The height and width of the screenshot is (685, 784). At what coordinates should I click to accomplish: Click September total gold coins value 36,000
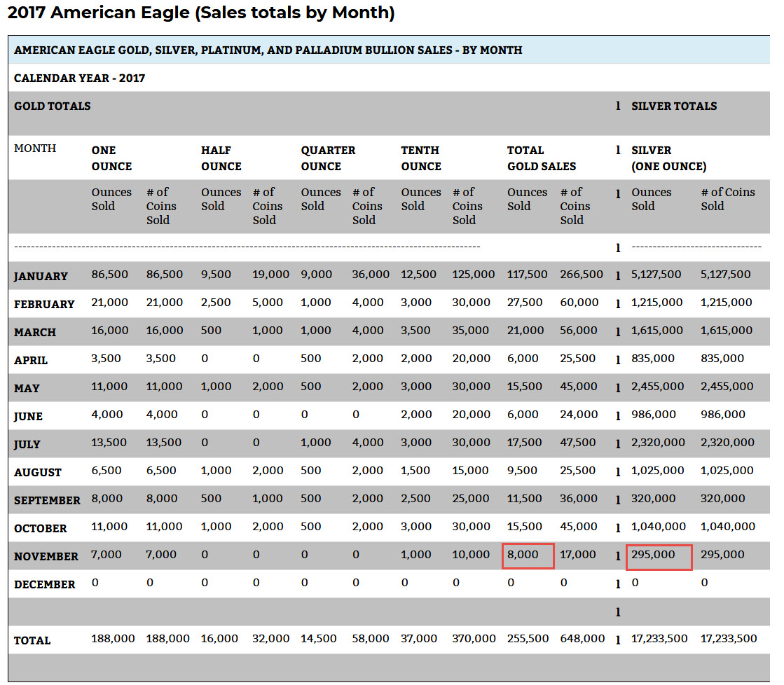click(x=579, y=499)
